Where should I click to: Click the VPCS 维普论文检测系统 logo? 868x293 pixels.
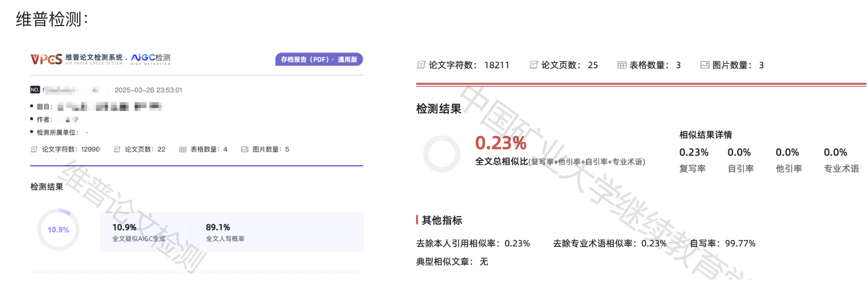click(77, 59)
